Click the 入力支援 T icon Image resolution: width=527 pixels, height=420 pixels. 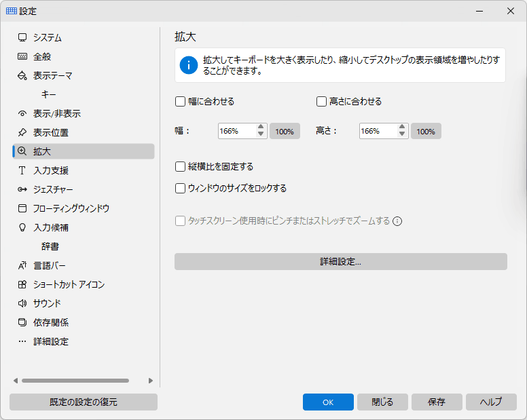click(22, 170)
